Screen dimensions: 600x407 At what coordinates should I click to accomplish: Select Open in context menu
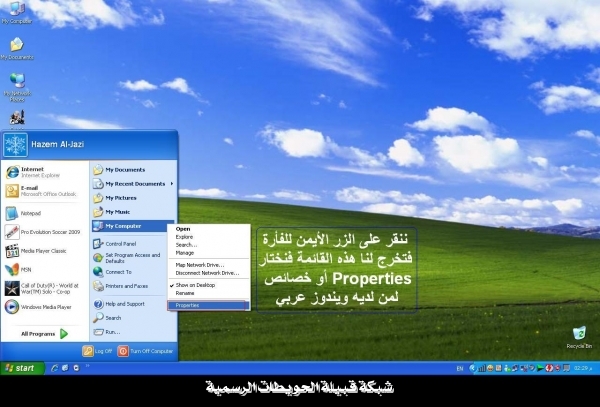[x=209, y=229]
